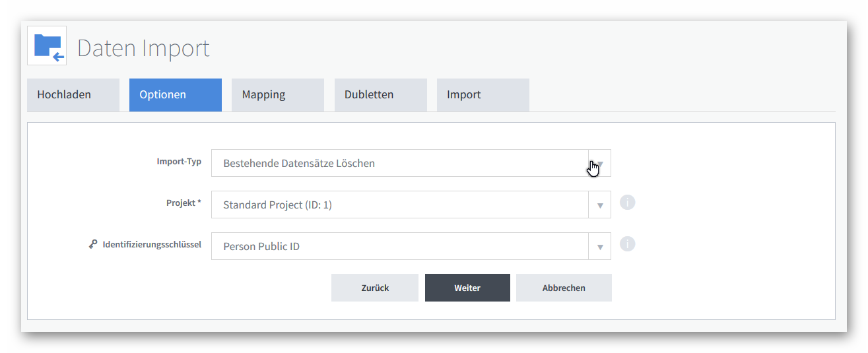Open the Projekt dropdown arrow
This screenshot has height=353, width=868.
click(600, 205)
